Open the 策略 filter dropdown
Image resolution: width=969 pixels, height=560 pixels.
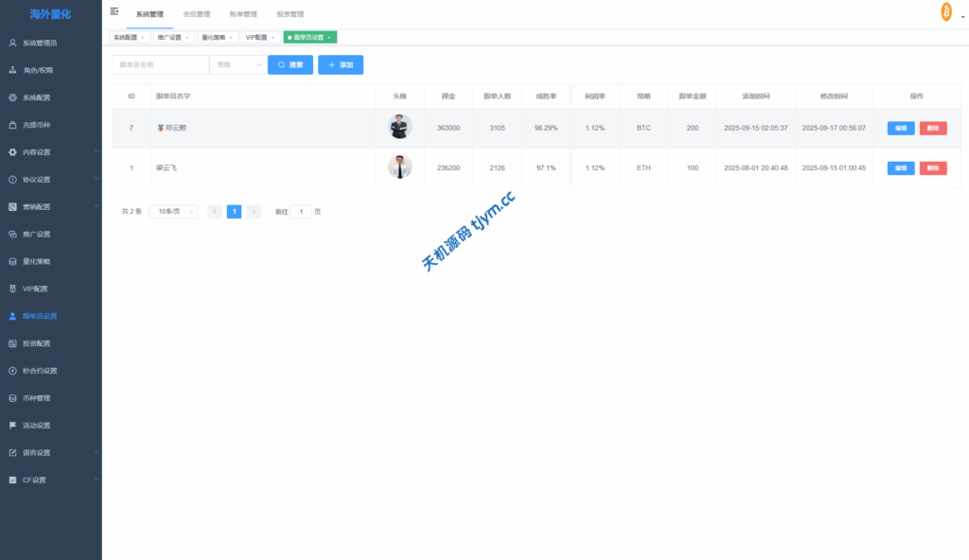(x=238, y=64)
